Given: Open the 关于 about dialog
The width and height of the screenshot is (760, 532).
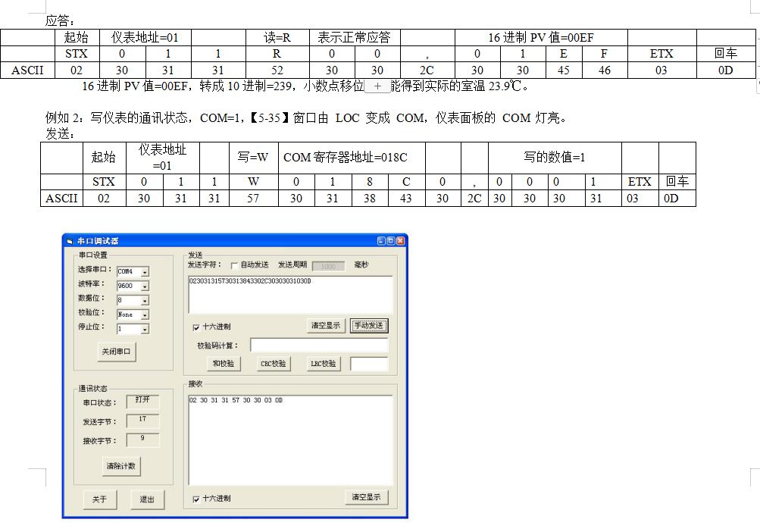Looking at the screenshot, I should (x=99, y=499).
